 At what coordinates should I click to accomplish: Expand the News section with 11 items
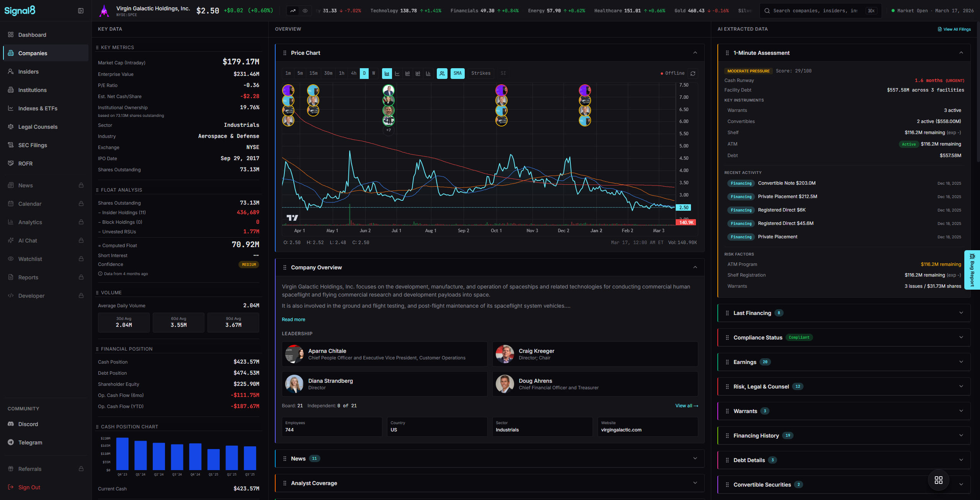point(490,459)
